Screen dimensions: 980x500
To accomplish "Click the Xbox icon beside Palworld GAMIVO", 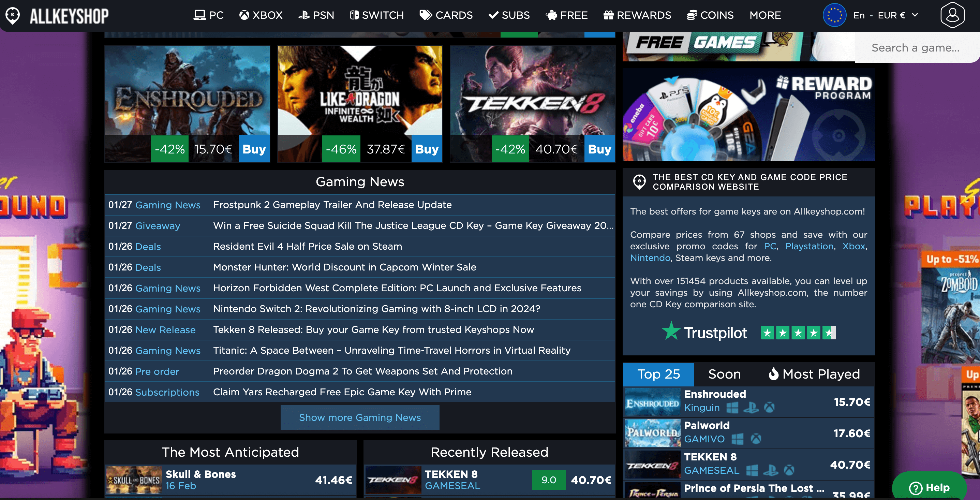I will tap(756, 439).
